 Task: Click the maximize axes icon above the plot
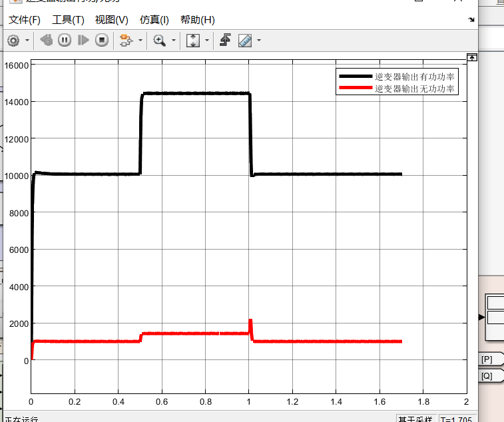click(472, 57)
